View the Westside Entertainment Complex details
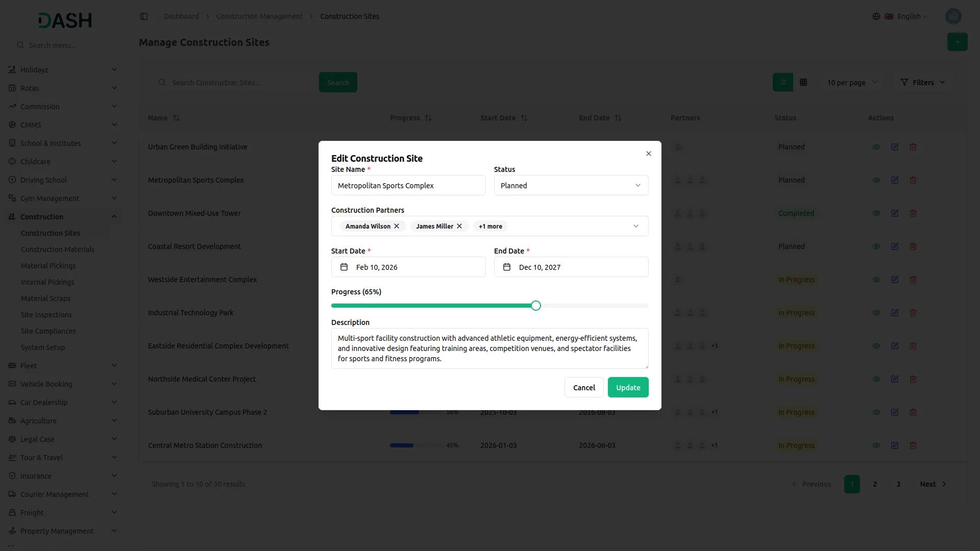980x551 pixels. [x=876, y=280]
